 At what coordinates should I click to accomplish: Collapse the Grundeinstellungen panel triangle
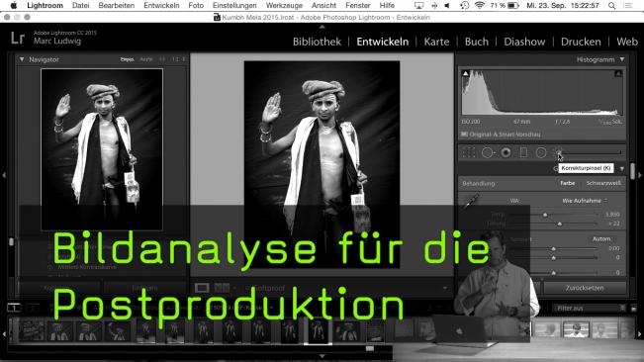pyautogui.click(x=622, y=169)
